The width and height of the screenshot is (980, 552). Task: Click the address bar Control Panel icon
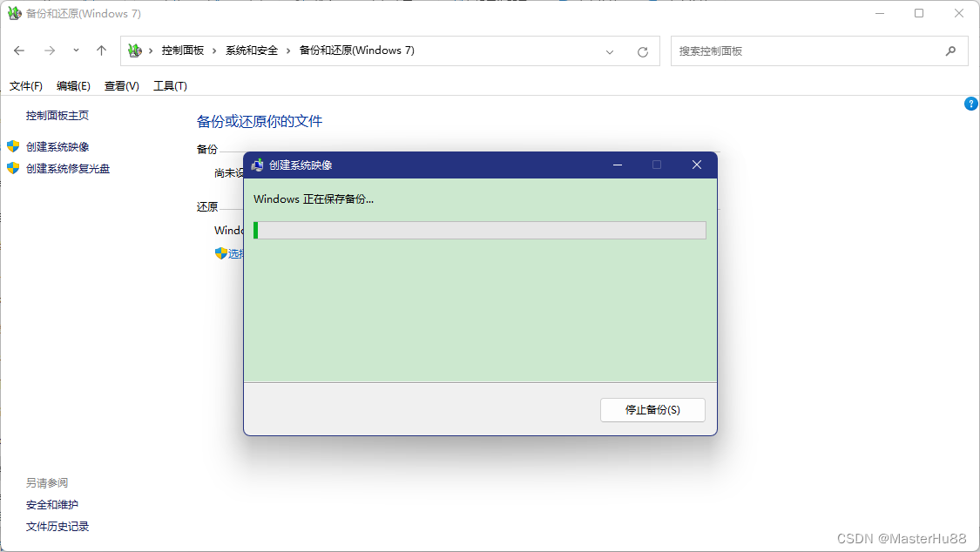pyautogui.click(x=134, y=50)
